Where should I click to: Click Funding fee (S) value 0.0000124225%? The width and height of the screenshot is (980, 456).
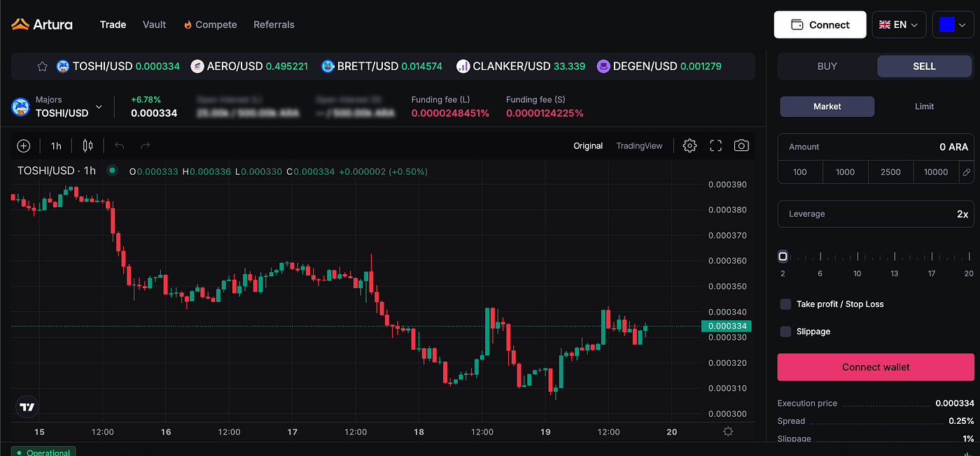click(545, 113)
